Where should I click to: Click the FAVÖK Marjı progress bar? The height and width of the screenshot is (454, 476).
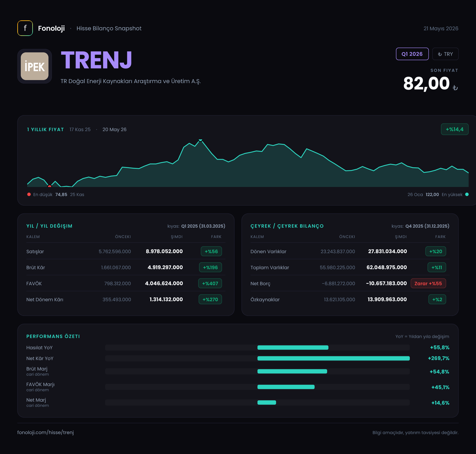point(257,387)
